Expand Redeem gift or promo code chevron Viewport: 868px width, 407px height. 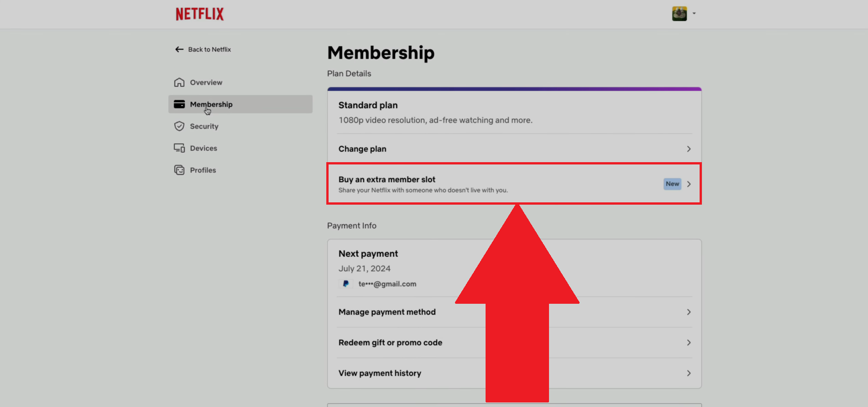[x=689, y=343]
